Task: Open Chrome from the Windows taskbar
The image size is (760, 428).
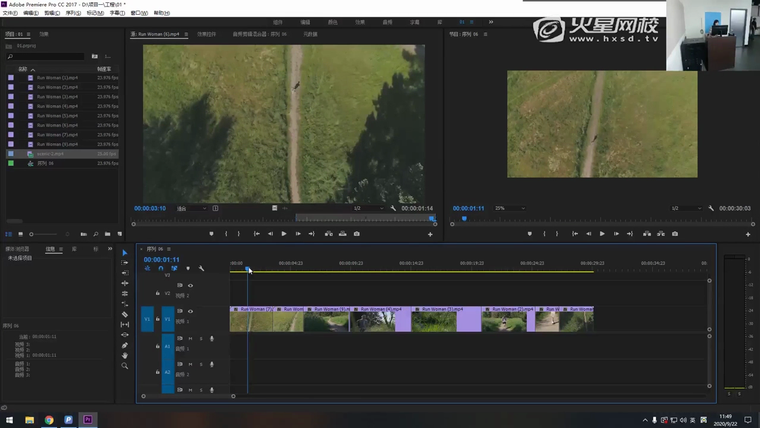Action: click(x=48, y=420)
